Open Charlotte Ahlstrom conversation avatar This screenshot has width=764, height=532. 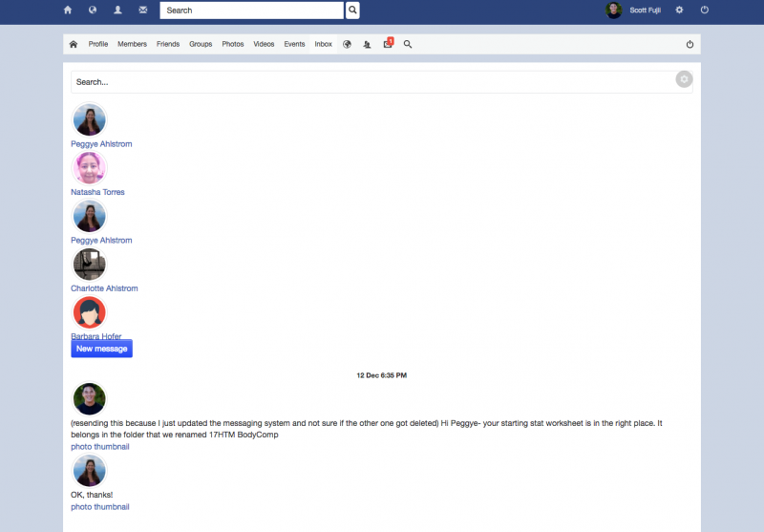click(89, 265)
